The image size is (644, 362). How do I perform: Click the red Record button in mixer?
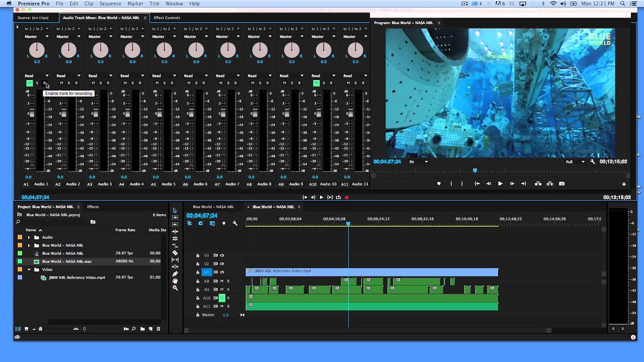coord(347,198)
